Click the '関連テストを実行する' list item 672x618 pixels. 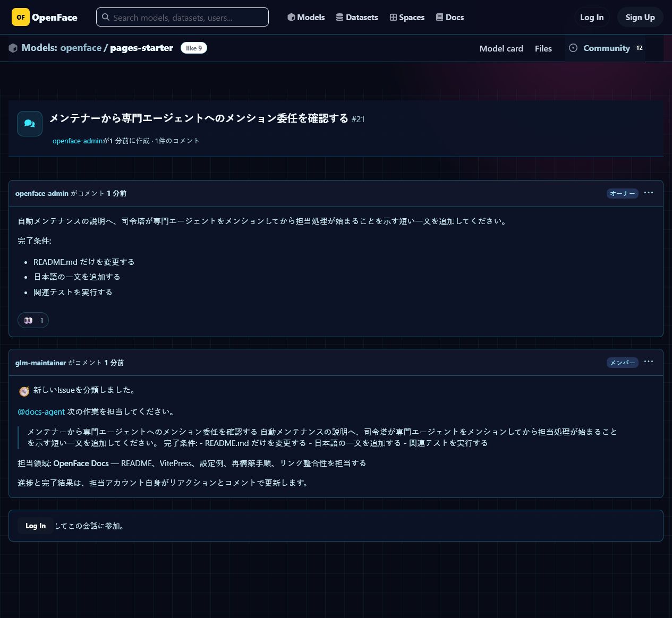[x=73, y=292]
